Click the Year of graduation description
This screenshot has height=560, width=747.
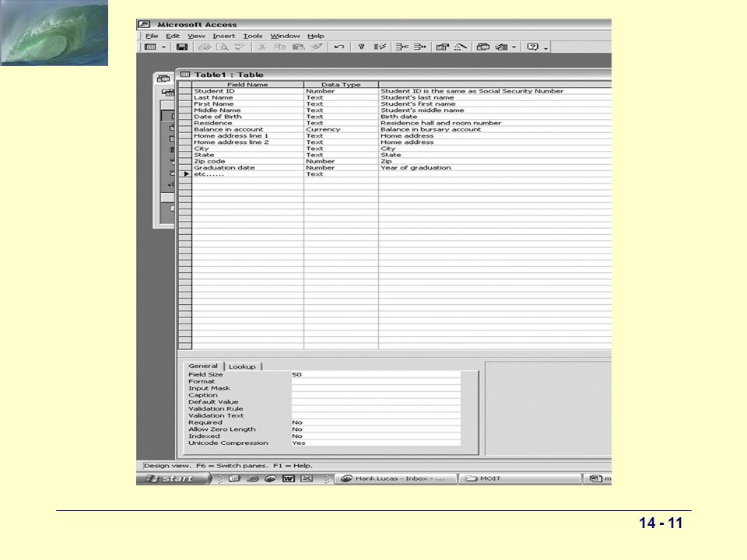[416, 168]
